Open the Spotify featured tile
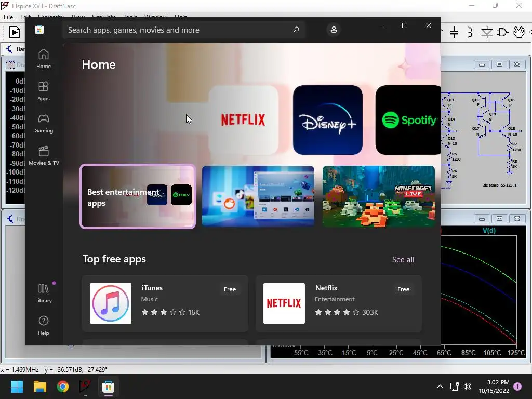This screenshot has height=399, width=532. tap(408, 120)
